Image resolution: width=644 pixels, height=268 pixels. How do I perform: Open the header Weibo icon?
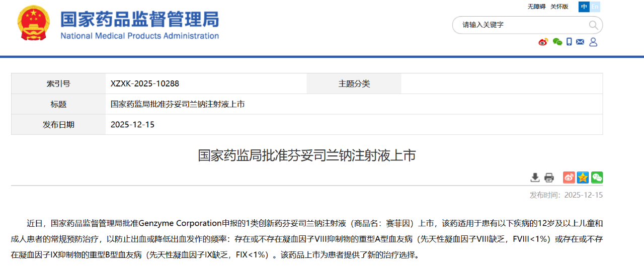pyautogui.click(x=543, y=42)
